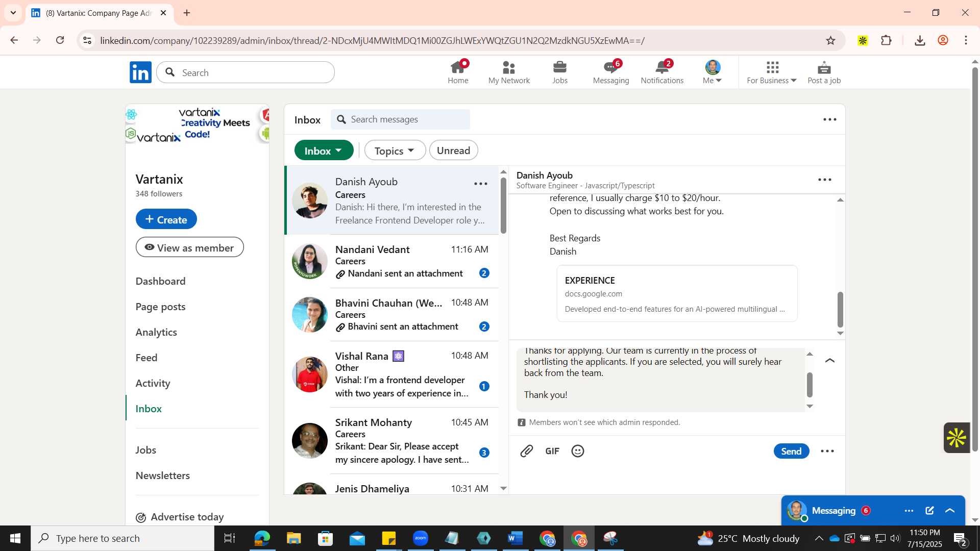980x551 pixels.
Task: Open browser downloads icon
Action: click(920, 40)
